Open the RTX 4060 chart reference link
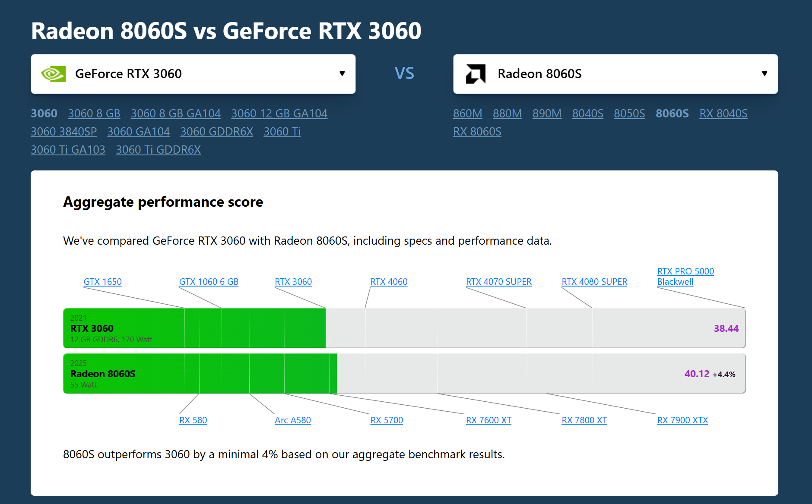Viewport: 812px width, 504px height. click(389, 282)
